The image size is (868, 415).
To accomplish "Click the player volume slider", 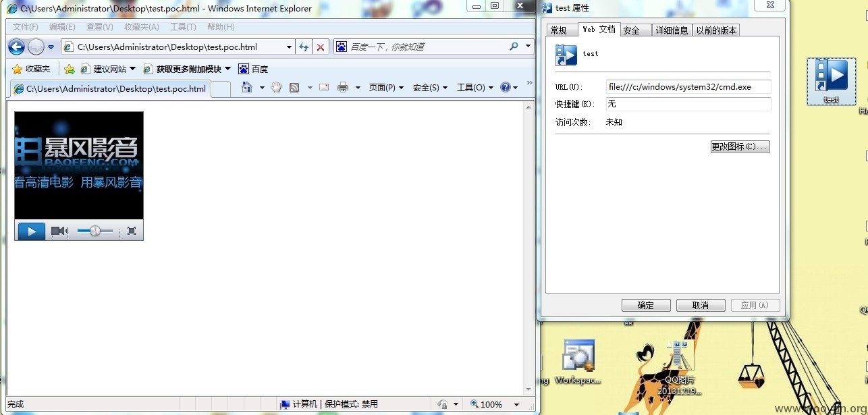I will [95, 231].
